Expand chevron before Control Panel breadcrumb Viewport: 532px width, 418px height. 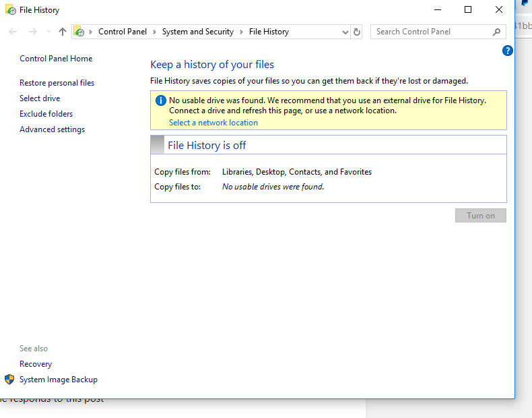pos(91,32)
